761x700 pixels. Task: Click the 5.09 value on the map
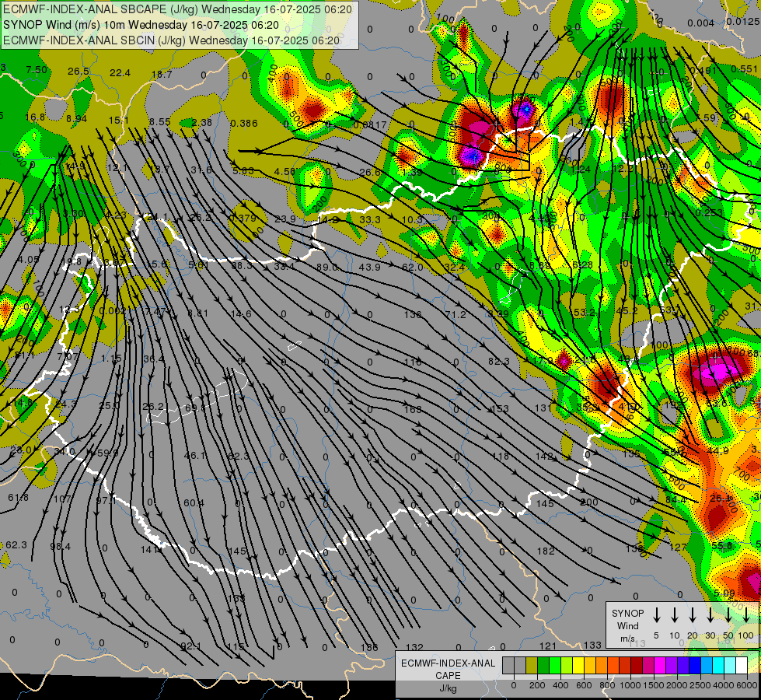(724, 593)
